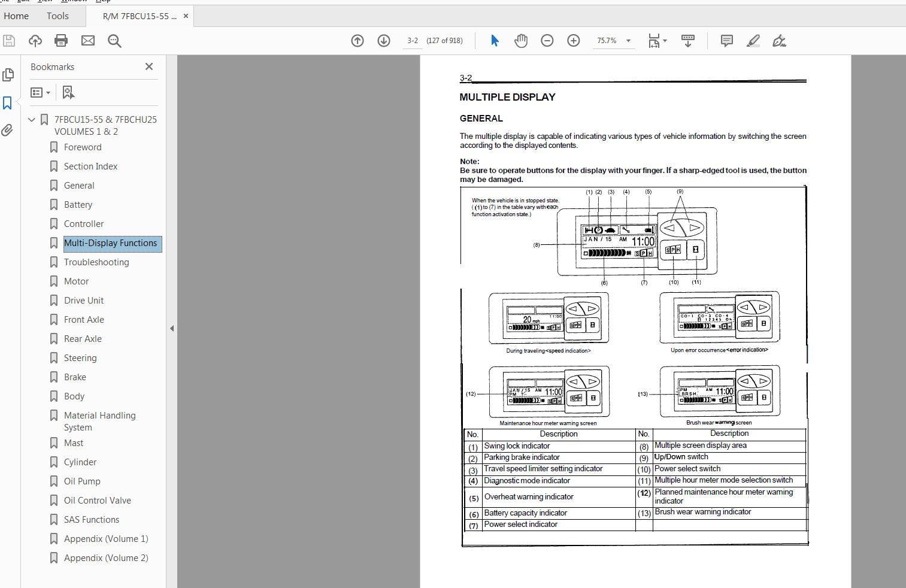Select the Print icon
The image size is (906, 588).
click(60, 41)
